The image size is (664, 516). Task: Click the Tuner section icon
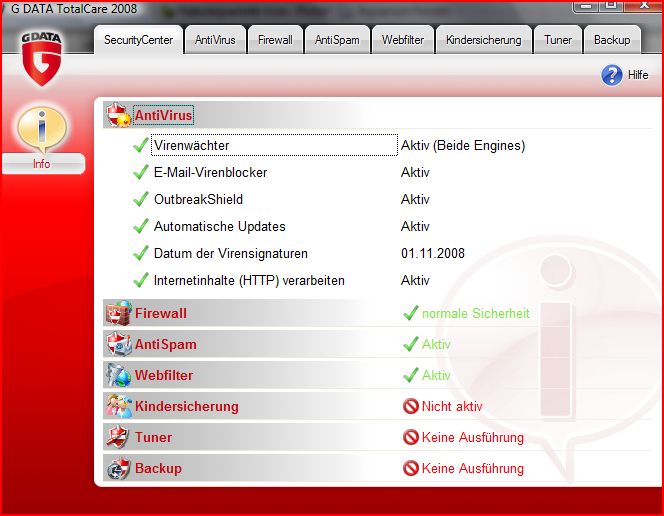point(118,437)
